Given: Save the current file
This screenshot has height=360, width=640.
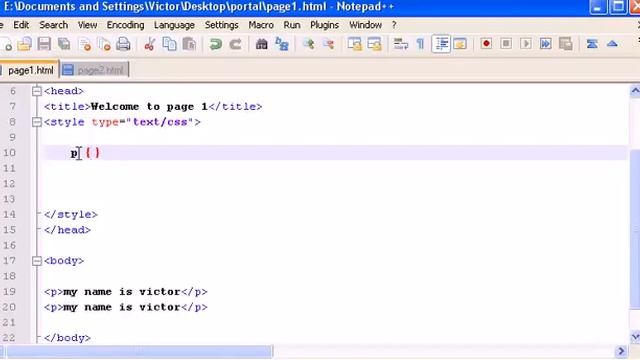Looking at the screenshot, I should pyautogui.click(x=44, y=44).
